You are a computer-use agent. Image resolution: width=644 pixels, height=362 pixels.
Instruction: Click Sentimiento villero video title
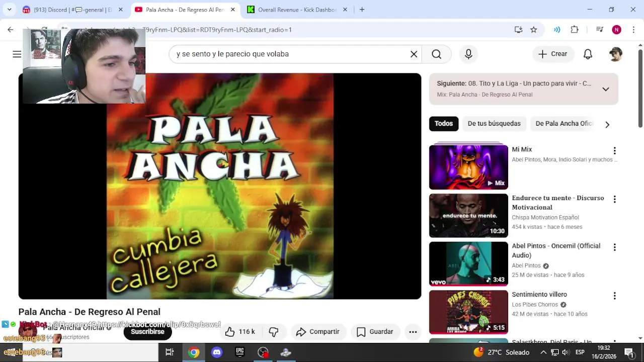539,295
